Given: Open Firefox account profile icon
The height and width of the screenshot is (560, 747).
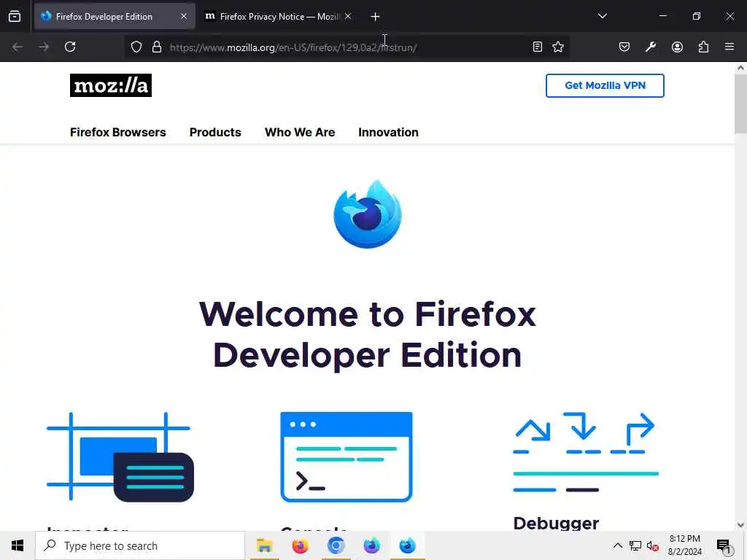Looking at the screenshot, I should [677, 47].
